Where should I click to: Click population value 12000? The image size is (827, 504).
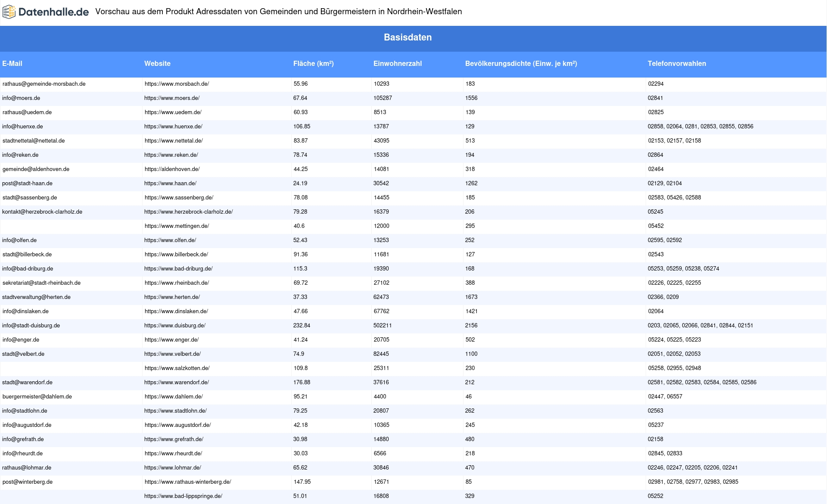coord(382,226)
